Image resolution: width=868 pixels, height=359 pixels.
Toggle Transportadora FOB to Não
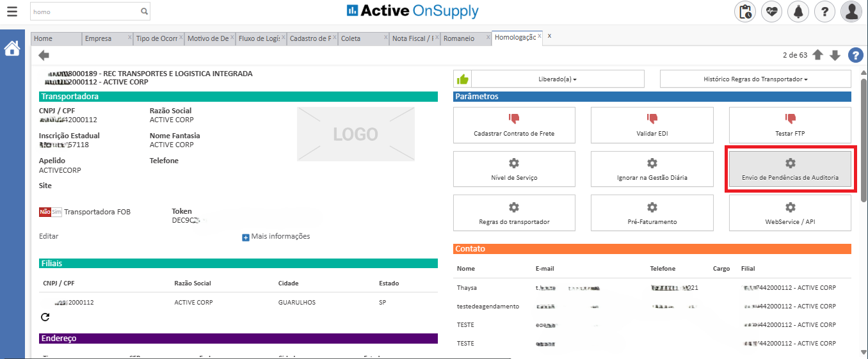click(x=45, y=212)
